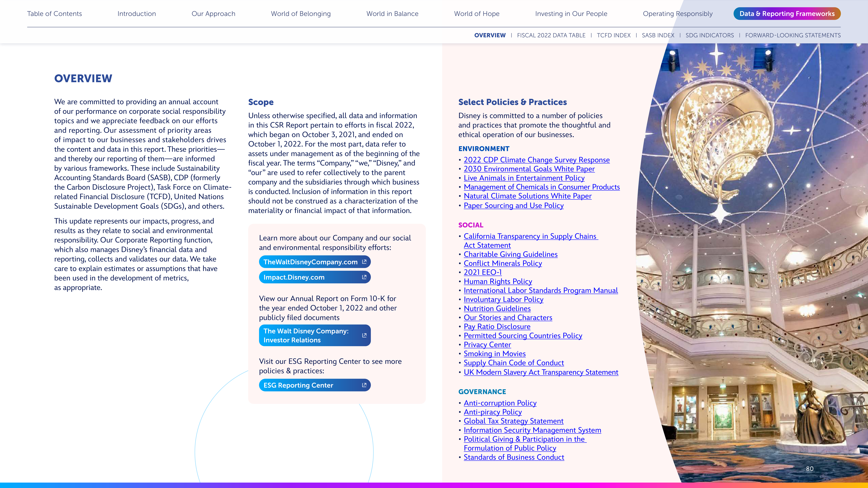Open 2030 Environmental Goals White Paper
The image size is (868, 488).
coord(529,169)
